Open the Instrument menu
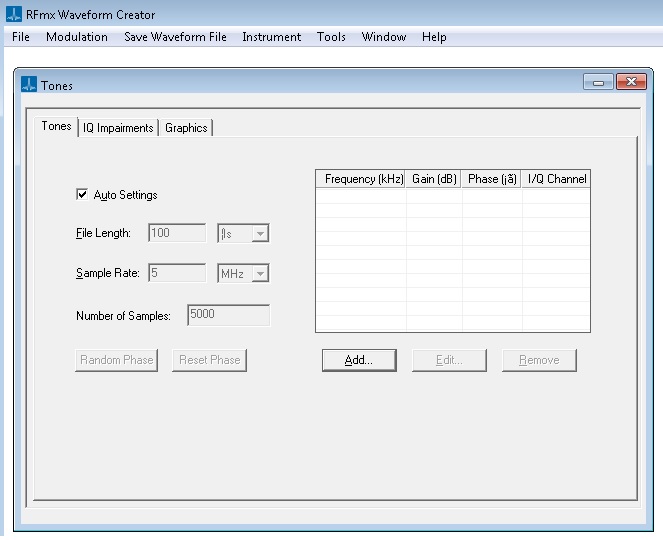Viewport: 663px width, 540px height. coord(271,37)
